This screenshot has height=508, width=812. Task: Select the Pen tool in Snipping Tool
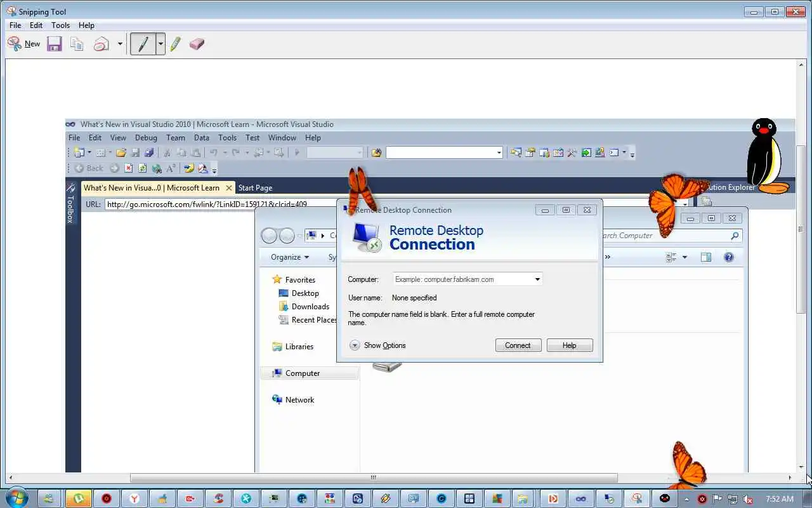[x=143, y=44]
